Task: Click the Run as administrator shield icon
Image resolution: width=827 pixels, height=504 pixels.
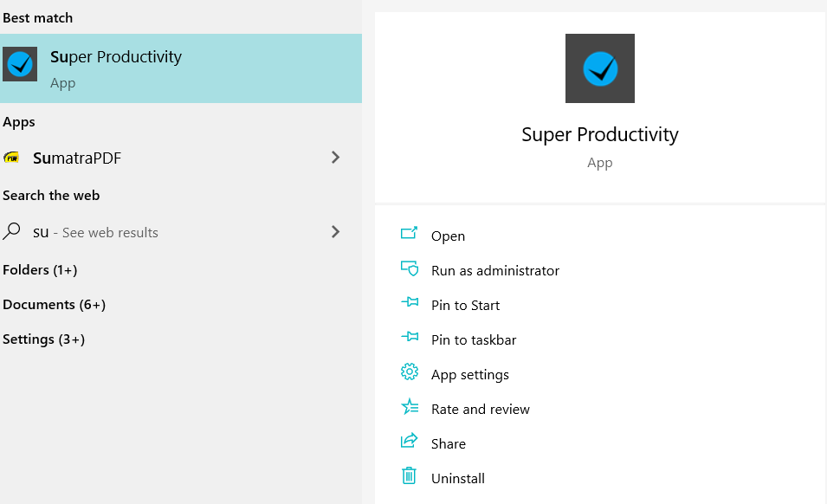Action: [410, 270]
